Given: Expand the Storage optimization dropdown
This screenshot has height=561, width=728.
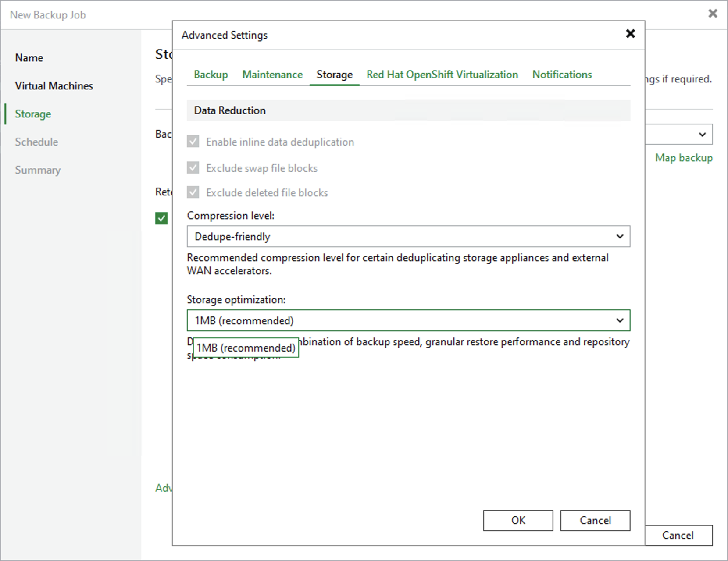Looking at the screenshot, I should 408,321.
